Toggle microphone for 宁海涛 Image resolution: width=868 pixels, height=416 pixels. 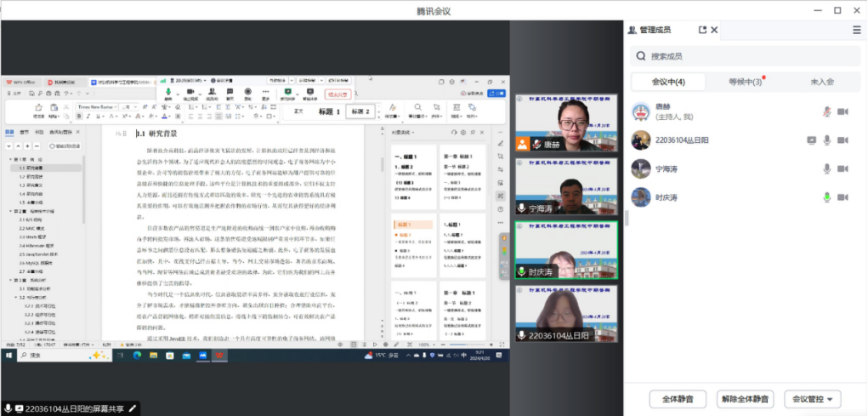click(825, 168)
